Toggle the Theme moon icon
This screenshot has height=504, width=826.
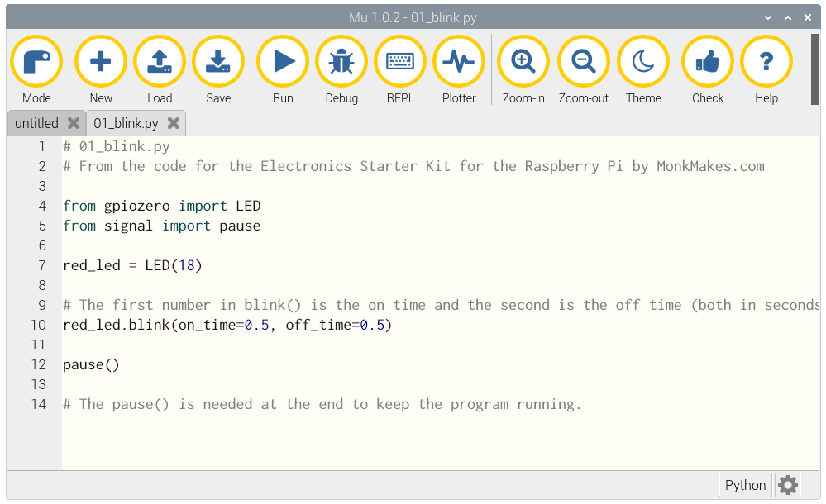pyautogui.click(x=643, y=62)
